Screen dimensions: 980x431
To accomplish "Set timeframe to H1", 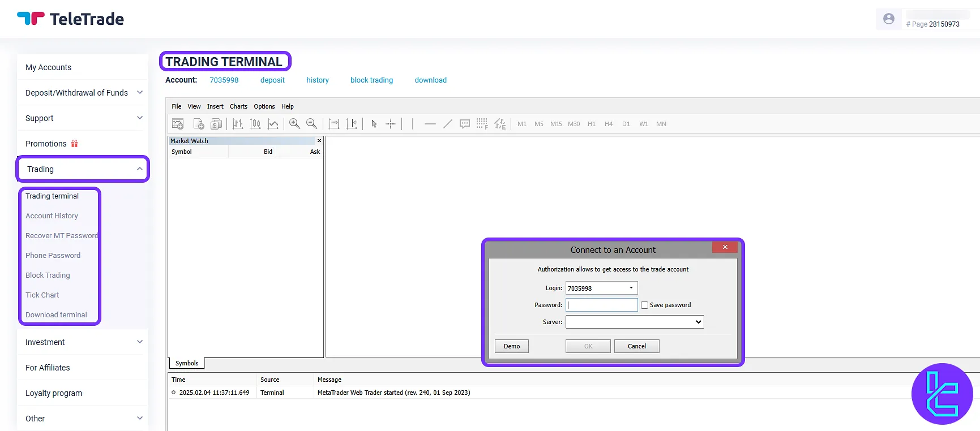I will 592,124.
